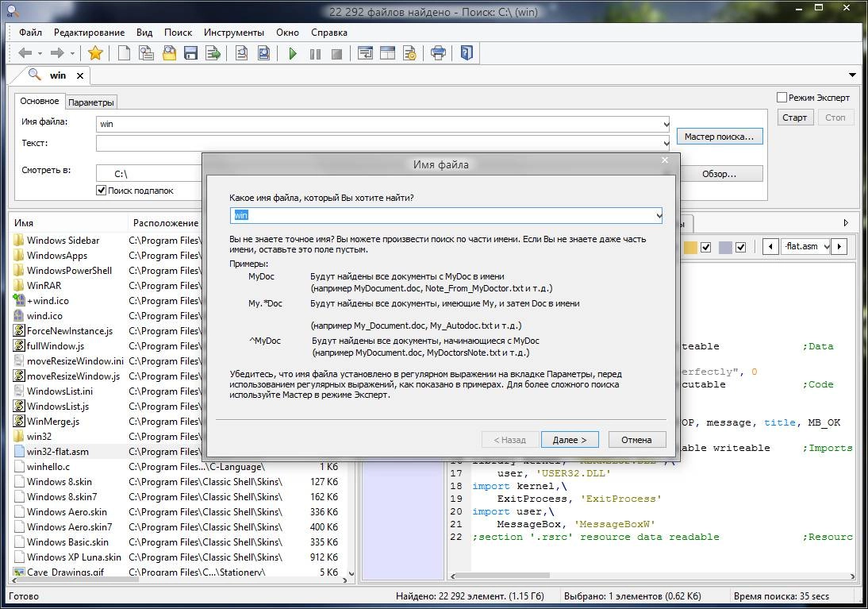
Task: Click the Forward arrow in the toolbar
Action: 57,53
